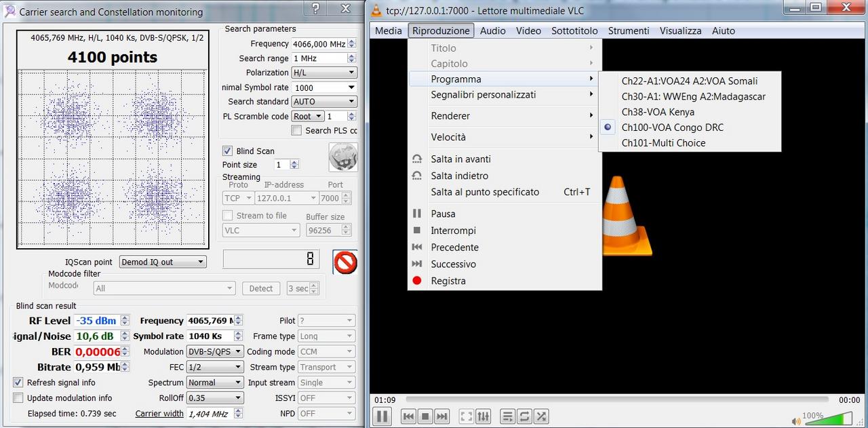Click the Carrier search window title icon

click(x=9, y=11)
